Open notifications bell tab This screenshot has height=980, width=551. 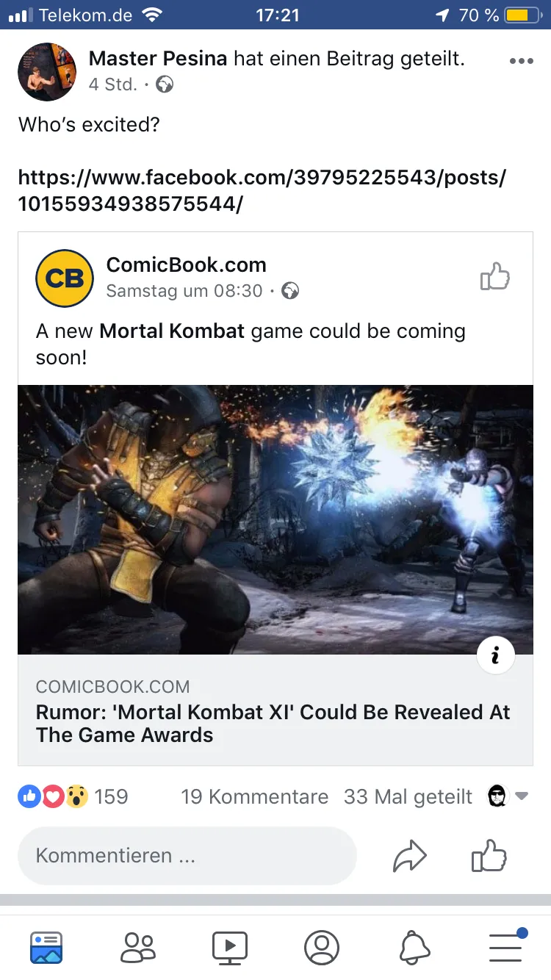tap(414, 947)
